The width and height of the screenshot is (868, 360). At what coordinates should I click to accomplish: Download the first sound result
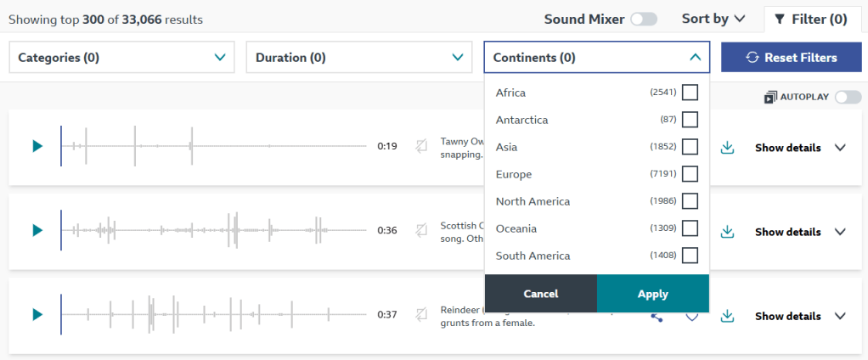(727, 148)
